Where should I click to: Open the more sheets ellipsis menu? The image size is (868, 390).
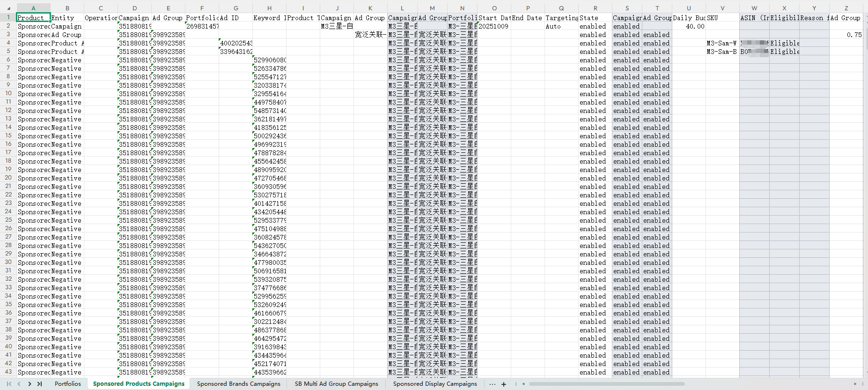pyautogui.click(x=492, y=384)
